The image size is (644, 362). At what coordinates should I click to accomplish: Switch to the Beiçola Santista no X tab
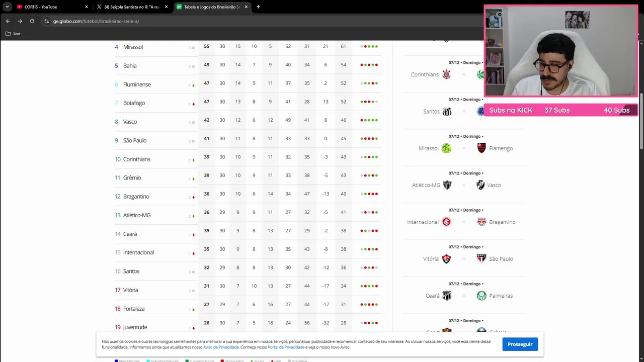(132, 7)
